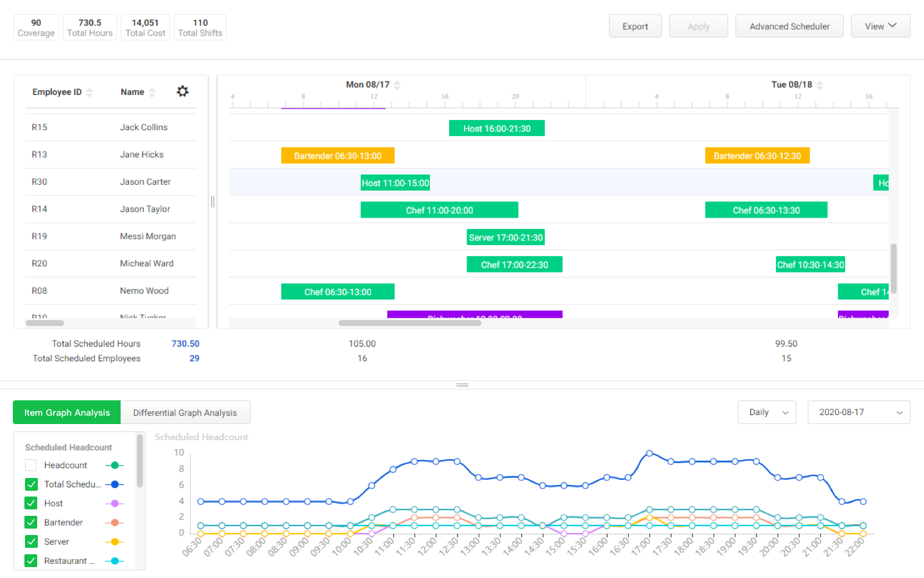Click the 17:00 peak point on blue line
Image resolution: width=924 pixels, height=578 pixels.
point(649,454)
